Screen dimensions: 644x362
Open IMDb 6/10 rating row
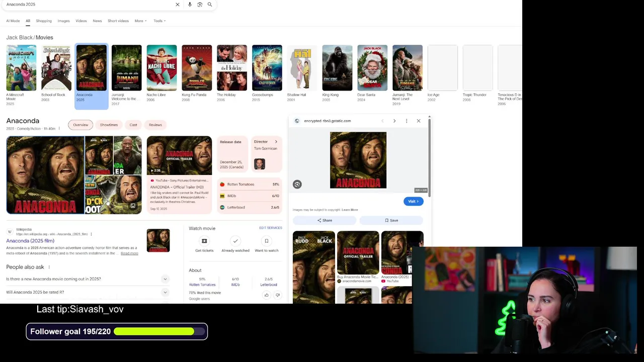tap(249, 196)
